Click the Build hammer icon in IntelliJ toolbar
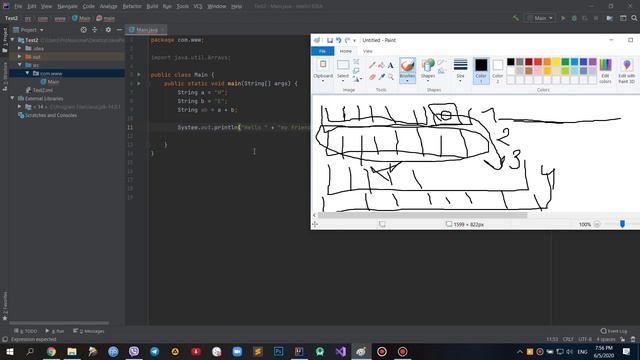The height and width of the screenshot is (360, 640). point(516,18)
